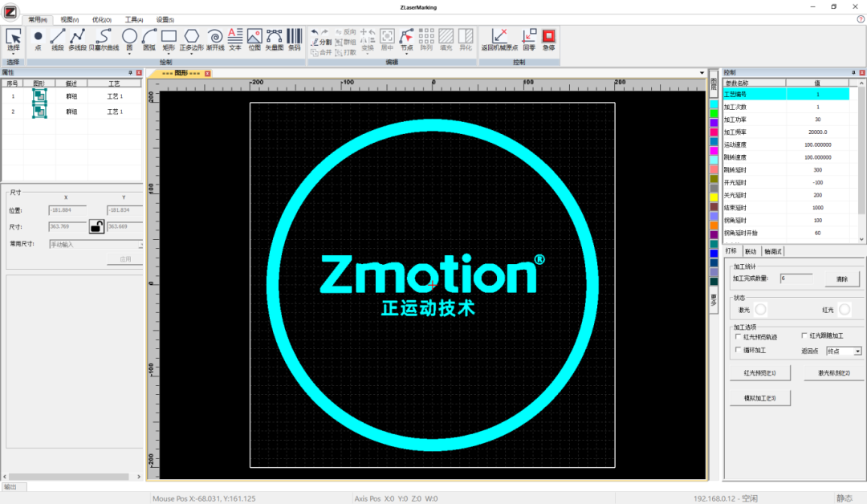Open the 常用尺寸 manual input combo box
Viewport: 867px width, 504px height.
(96, 244)
